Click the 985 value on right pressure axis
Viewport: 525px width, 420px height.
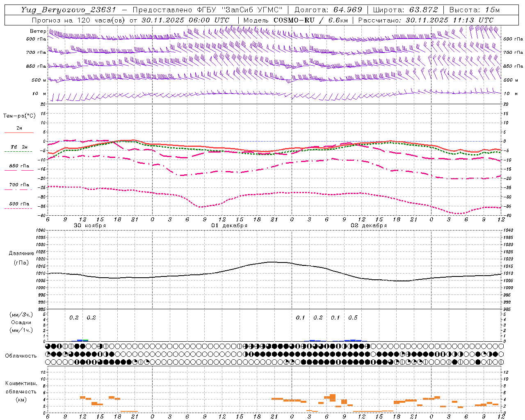pyautogui.click(x=507, y=310)
